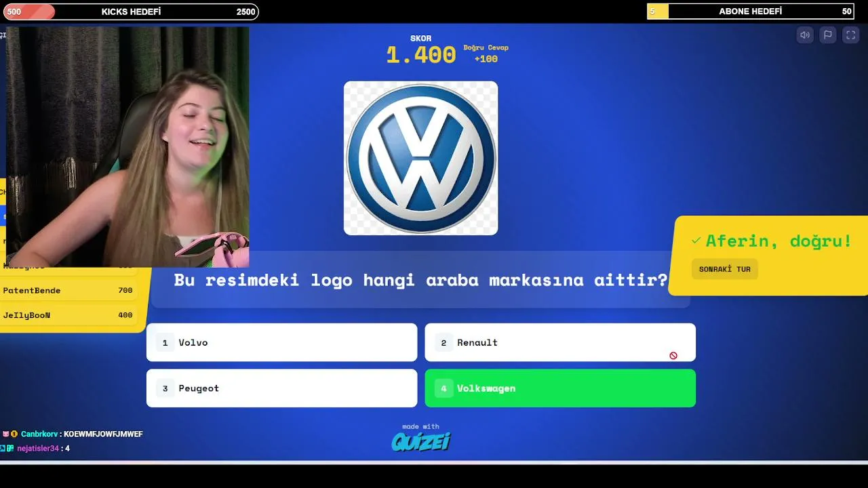Pick the Peugeot answer option
The image size is (868, 488).
282,388
